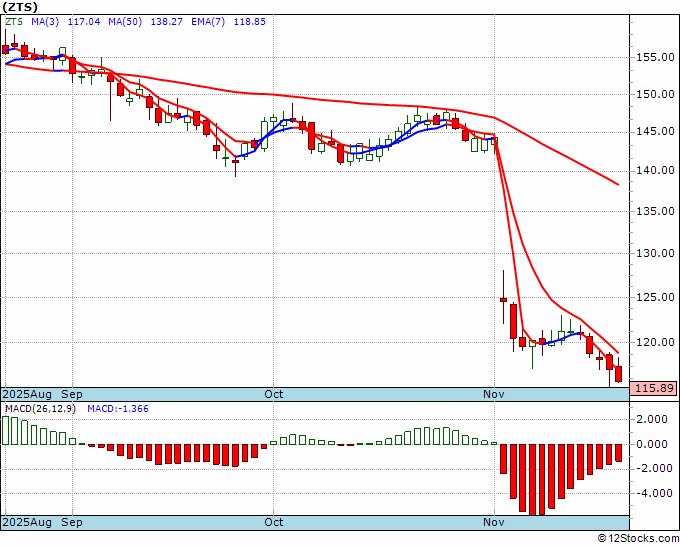Viewport: 680px width, 546px height.
Task: Open the 12Stocks.com copyright link
Action: [639, 539]
